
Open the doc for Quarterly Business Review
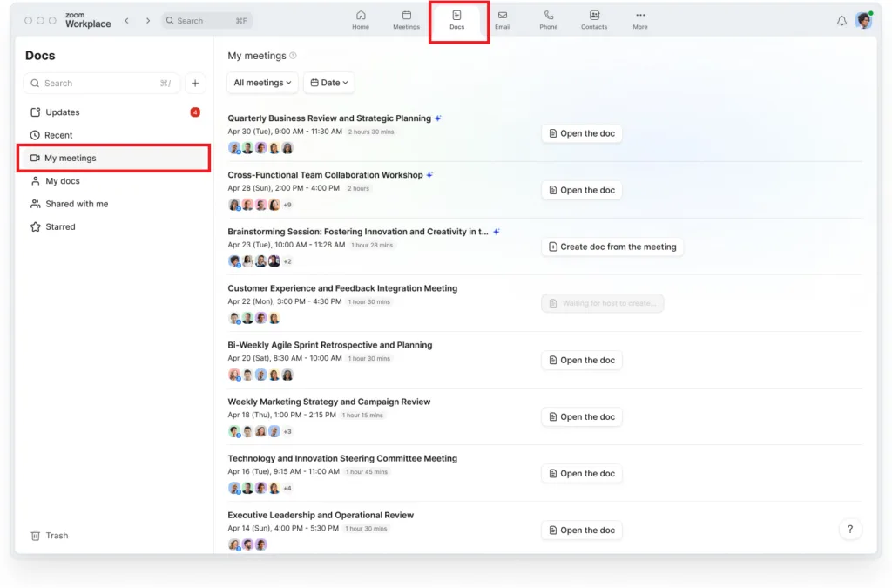(x=581, y=133)
